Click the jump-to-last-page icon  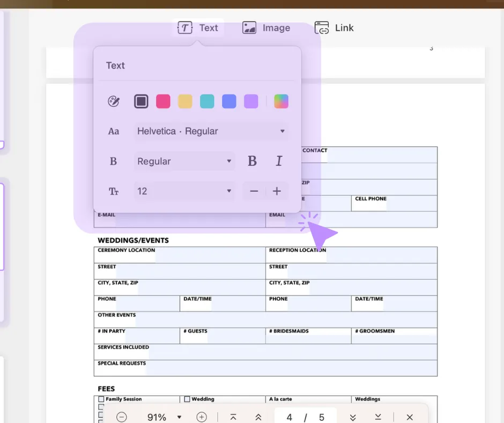(x=377, y=417)
